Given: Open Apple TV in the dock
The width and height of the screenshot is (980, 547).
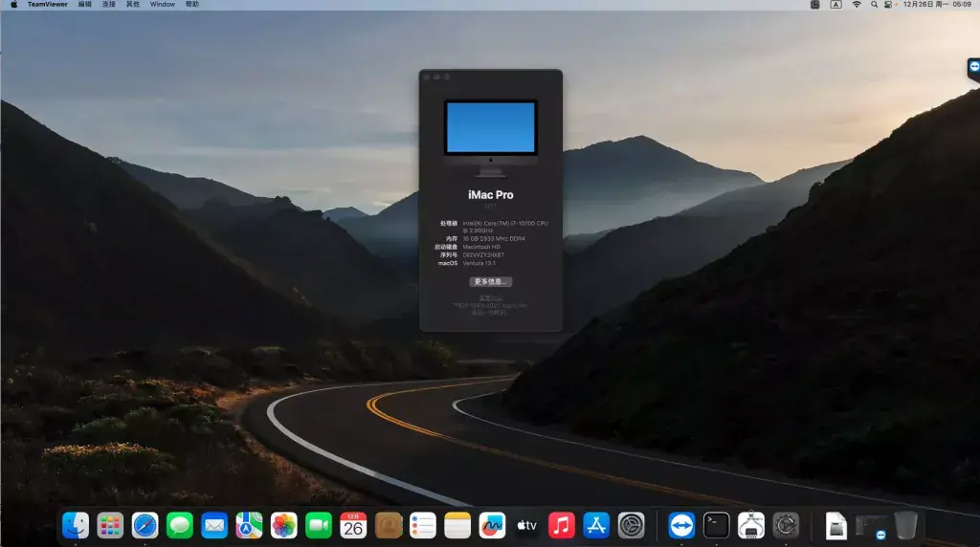Looking at the screenshot, I should (527, 525).
